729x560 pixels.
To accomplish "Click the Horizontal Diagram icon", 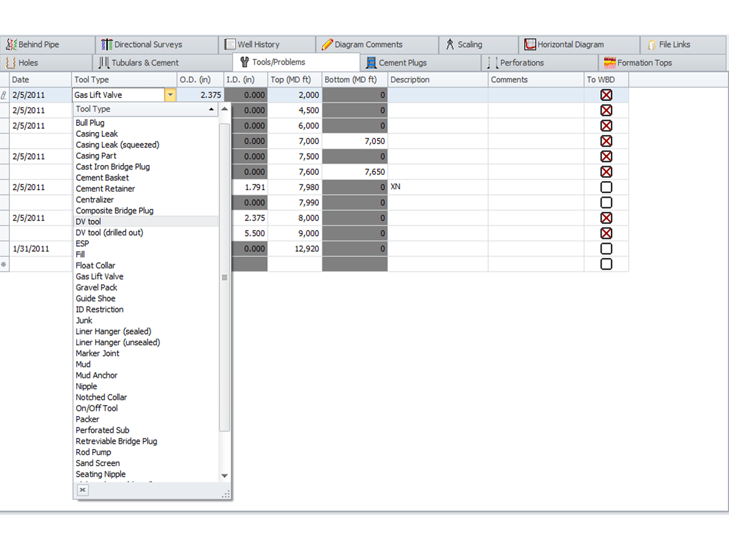I will coord(530,44).
